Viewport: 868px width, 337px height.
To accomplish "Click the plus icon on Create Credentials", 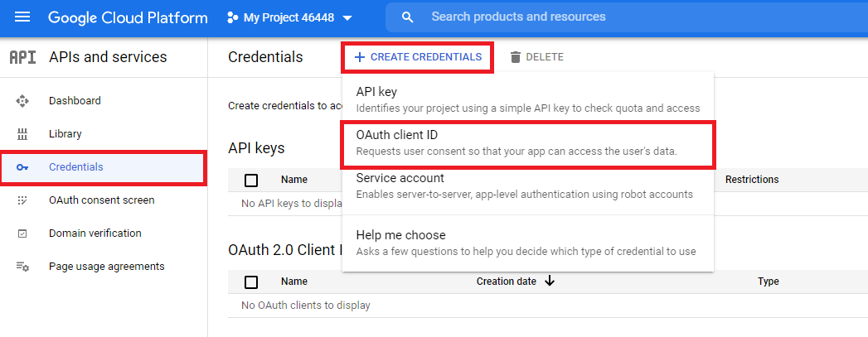I will [x=359, y=57].
